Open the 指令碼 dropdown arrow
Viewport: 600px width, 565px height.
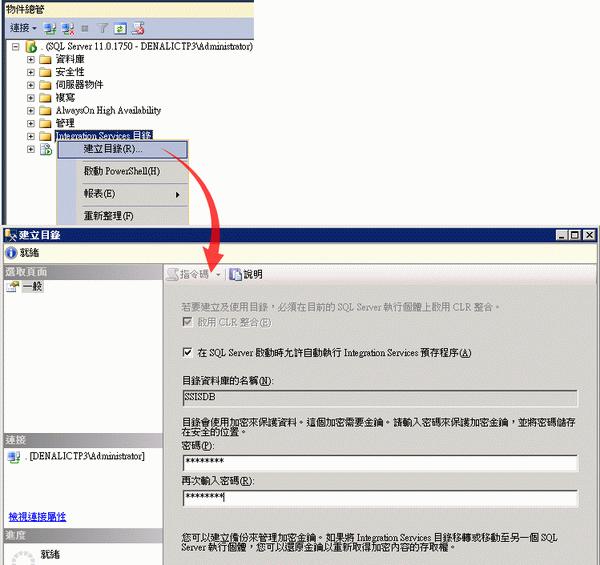(218, 275)
